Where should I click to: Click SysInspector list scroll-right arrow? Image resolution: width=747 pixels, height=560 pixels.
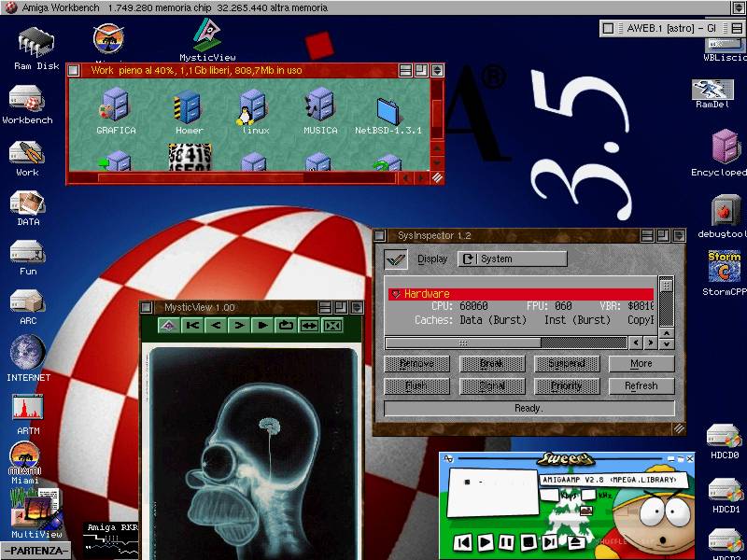click(650, 343)
